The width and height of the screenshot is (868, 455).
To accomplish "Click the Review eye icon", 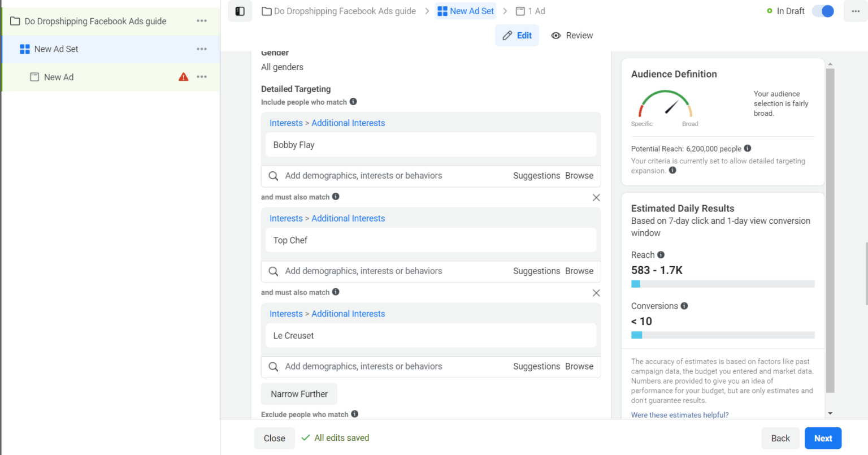I will [556, 35].
